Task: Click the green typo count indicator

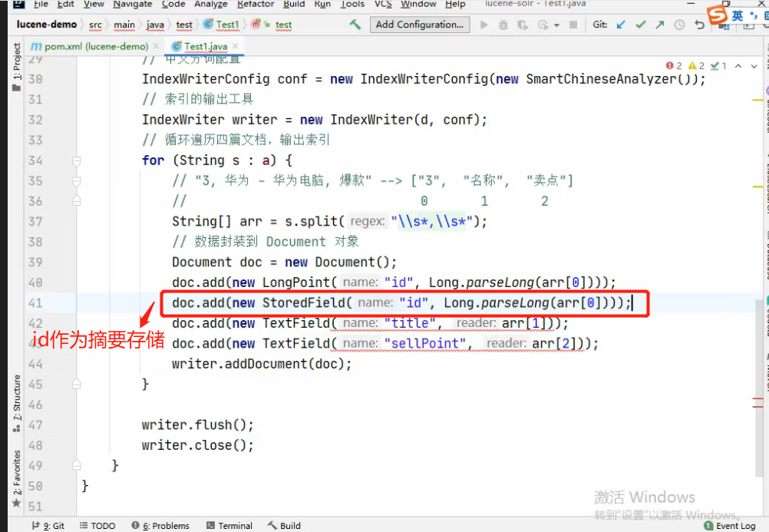Action: [718, 66]
